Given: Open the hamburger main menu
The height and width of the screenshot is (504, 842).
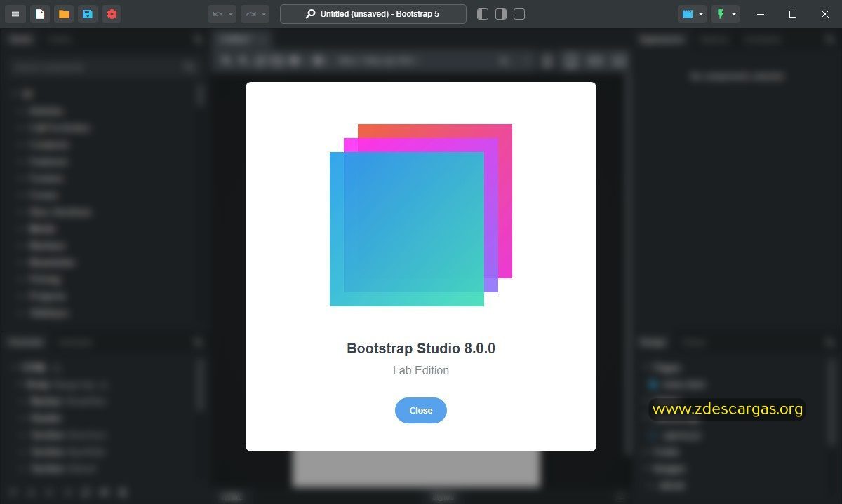Looking at the screenshot, I should [x=15, y=14].
